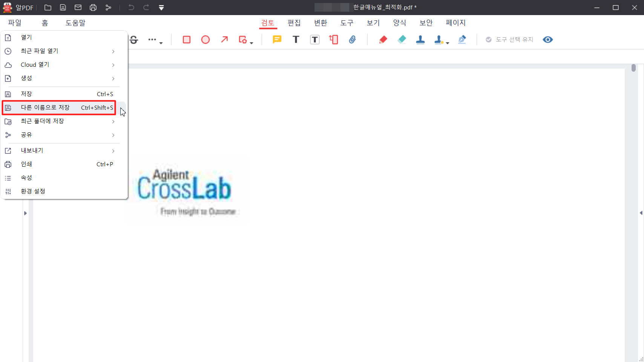Click the vertical scrollbar thumb
This screenshot has width=644, height=362.
tap(633, 68)
